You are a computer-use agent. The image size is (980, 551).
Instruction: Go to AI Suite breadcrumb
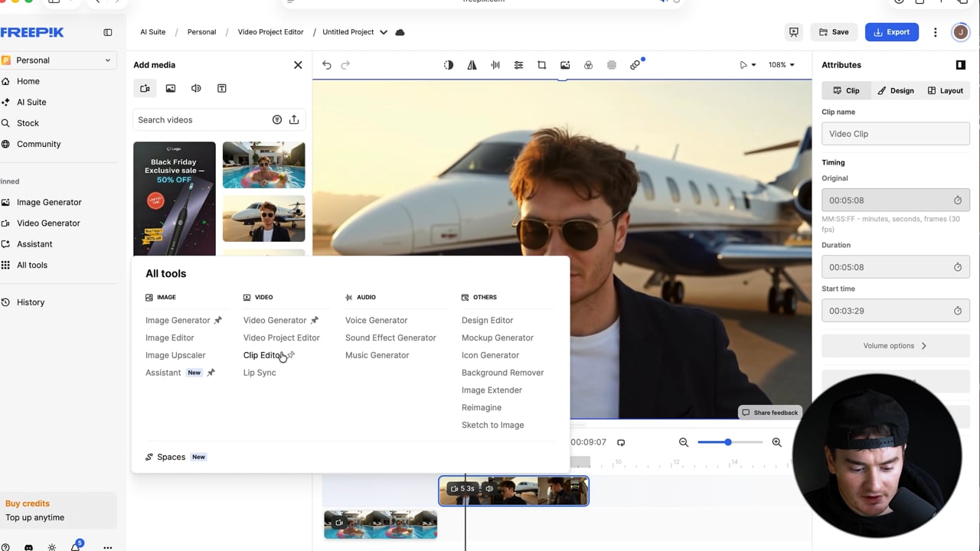point(152,32)
